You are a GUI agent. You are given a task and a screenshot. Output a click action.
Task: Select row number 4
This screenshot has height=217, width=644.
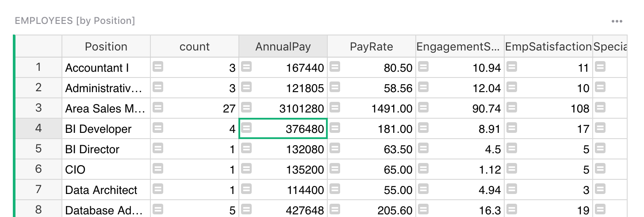click(38, 129)
